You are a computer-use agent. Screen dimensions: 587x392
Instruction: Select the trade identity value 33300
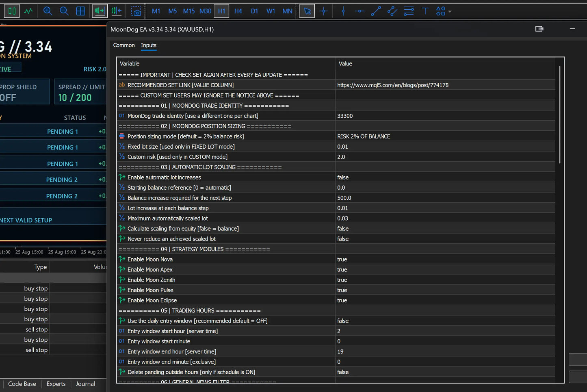tap(445, 116)
